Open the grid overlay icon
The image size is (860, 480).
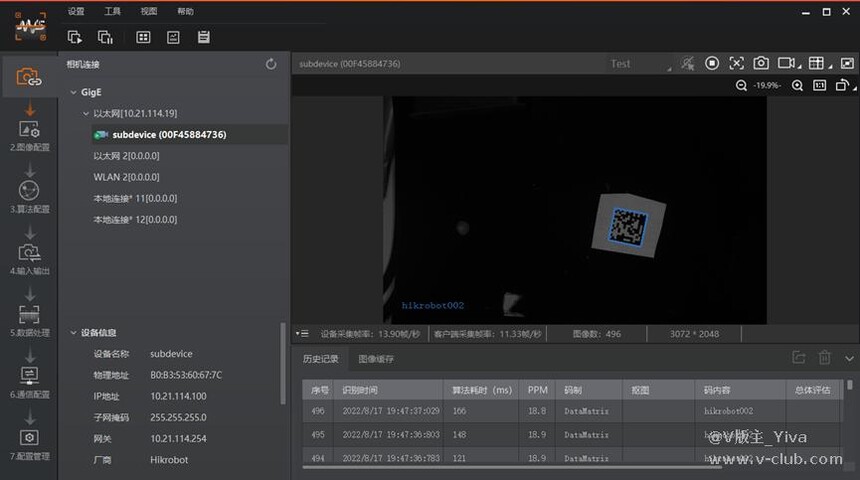pos(816,64)
